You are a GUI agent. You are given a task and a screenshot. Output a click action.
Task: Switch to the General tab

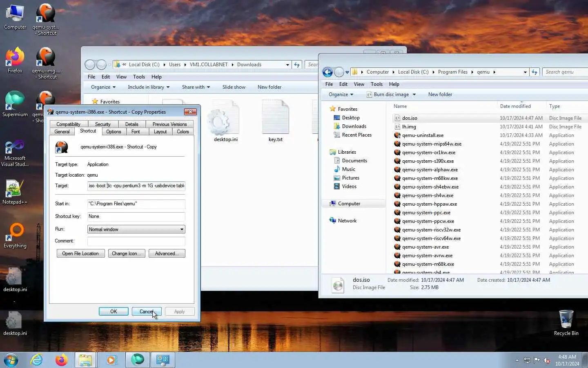(62, 131)
